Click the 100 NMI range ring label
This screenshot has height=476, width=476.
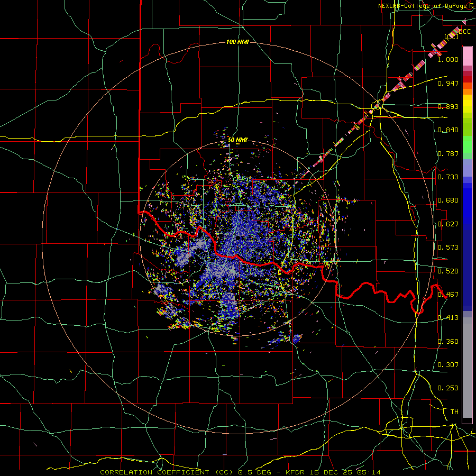pos(237,42)
